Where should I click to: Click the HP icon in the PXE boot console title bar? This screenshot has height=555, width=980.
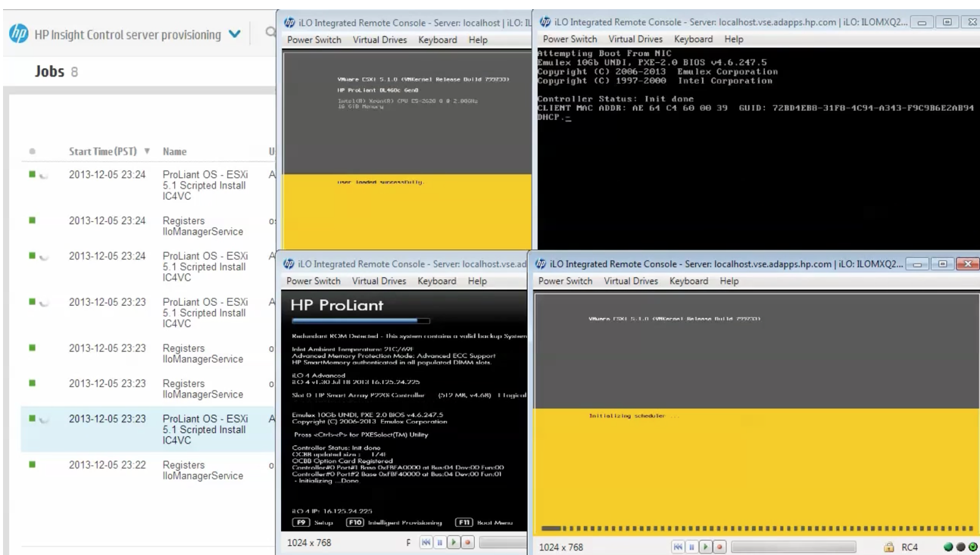point(545,22)
